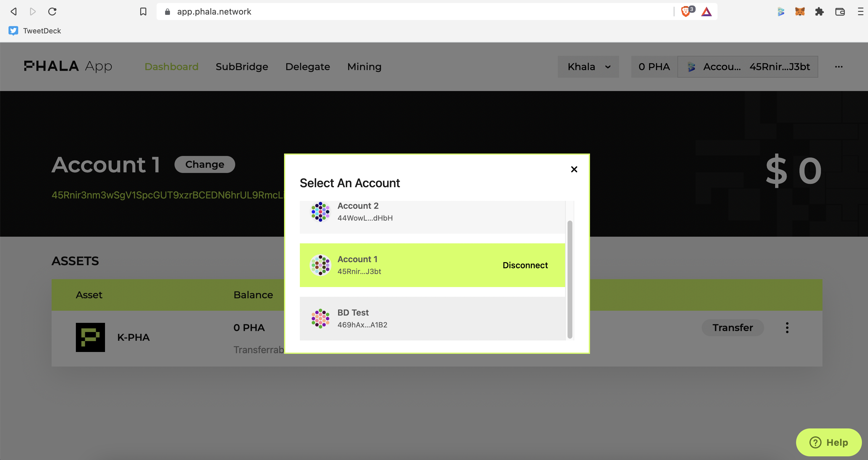The height and width of the screenshot is (460, 868).
Task: Open the MetaMask fox extension
Action: 800,12
